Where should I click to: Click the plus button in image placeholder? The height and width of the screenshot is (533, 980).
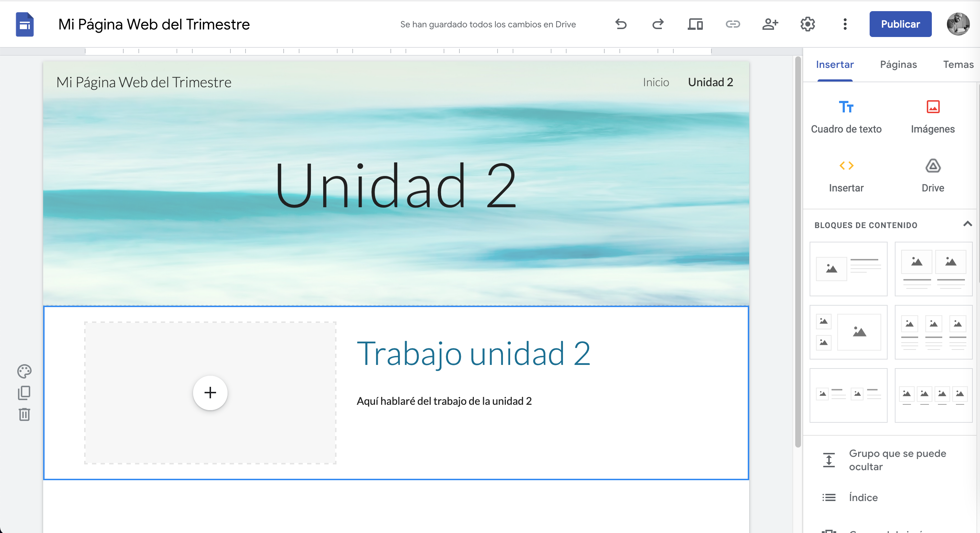(x=210, y=393)
